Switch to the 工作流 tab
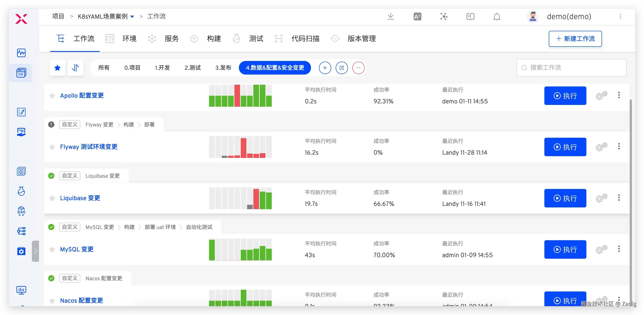This screenshot has width=644, height=315. click(75, 39)
